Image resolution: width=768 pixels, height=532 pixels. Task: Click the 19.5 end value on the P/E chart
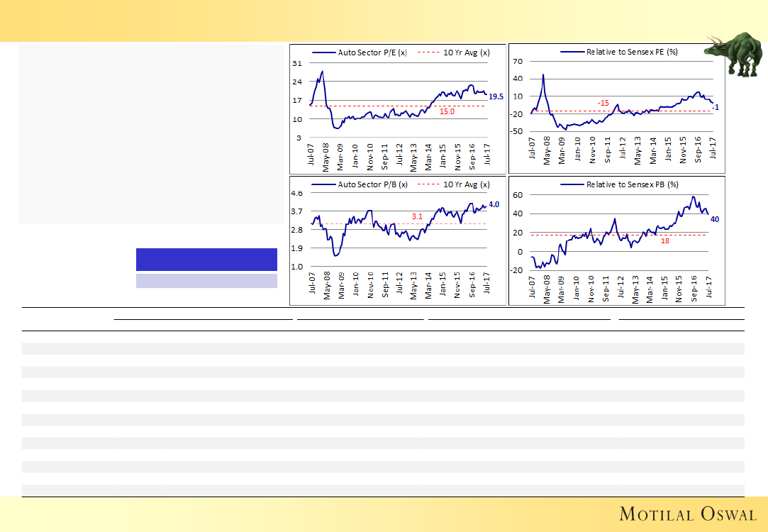click(496, 96)
